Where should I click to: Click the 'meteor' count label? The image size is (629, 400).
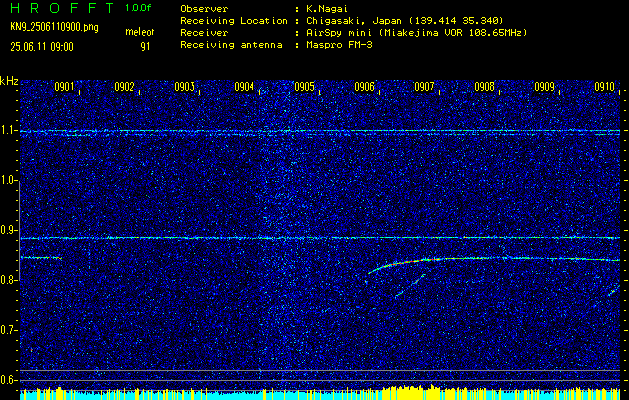(140, 32)
